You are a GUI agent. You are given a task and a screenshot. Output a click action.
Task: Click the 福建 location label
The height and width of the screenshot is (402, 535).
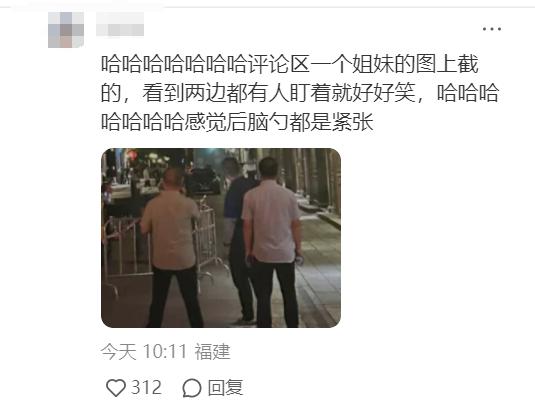coord(213,351)
